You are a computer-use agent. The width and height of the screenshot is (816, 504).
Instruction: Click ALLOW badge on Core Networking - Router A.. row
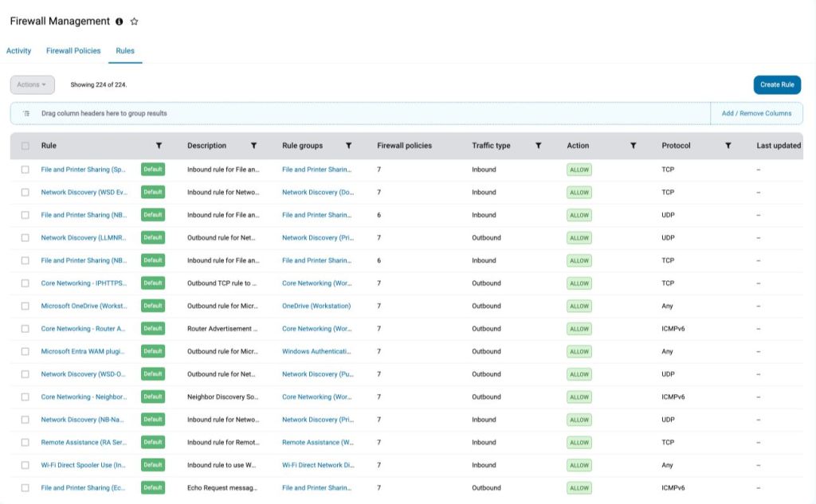pyautogui.click(x=579, y=329)
